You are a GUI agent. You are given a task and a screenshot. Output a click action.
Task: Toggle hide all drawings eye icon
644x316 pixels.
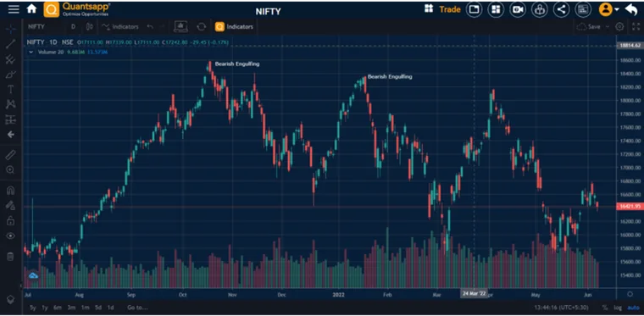point(10,236)
